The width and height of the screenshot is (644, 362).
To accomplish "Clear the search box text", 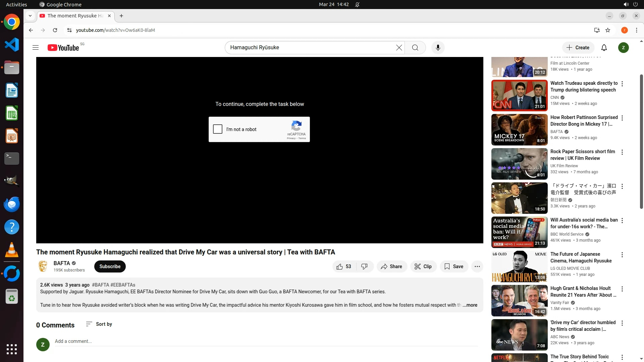I will tap(399, 48).
